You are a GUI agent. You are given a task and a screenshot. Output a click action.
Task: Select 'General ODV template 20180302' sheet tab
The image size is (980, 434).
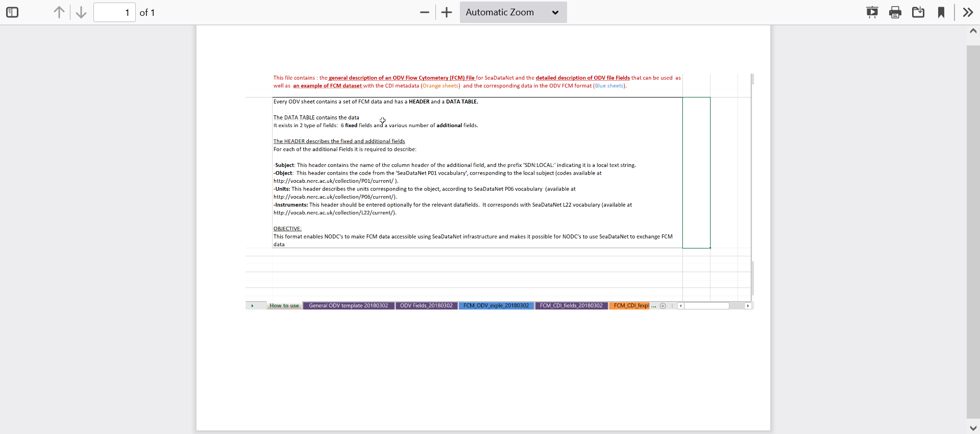pos(349,306)
